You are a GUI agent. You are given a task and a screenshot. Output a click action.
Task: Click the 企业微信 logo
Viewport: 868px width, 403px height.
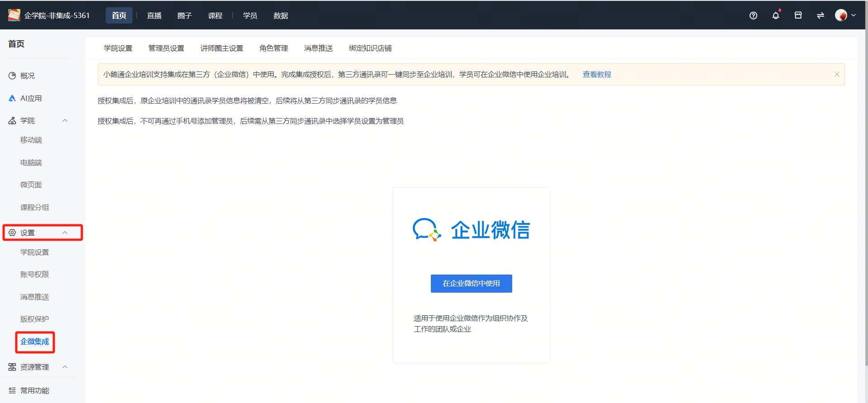[x=471, y=230]
